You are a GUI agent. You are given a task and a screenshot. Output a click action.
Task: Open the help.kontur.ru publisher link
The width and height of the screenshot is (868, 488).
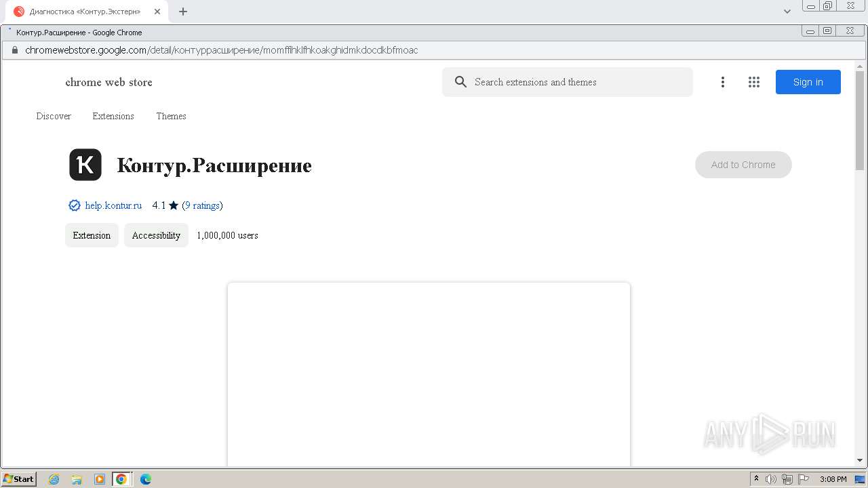113,205
